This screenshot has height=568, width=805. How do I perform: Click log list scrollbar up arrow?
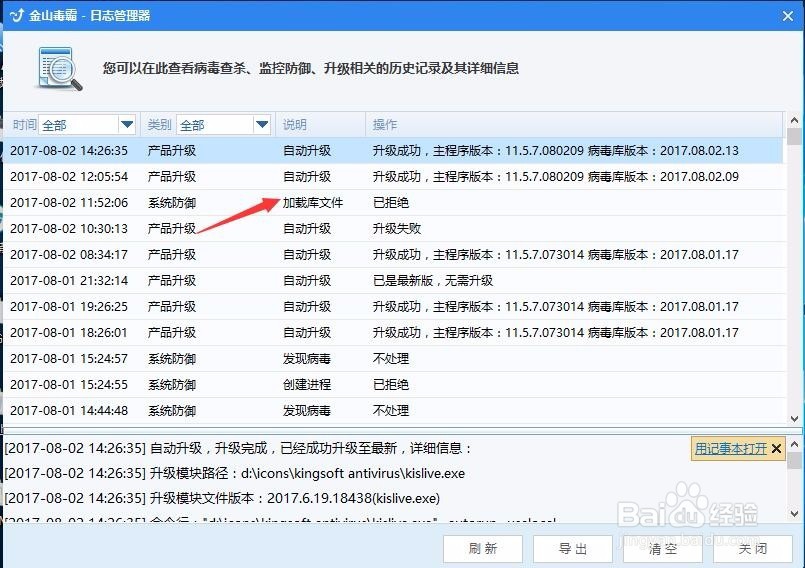coord(794,120)
